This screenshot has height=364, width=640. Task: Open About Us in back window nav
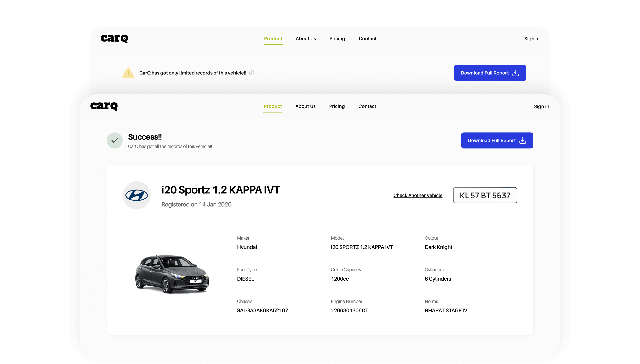coord(305,38)
